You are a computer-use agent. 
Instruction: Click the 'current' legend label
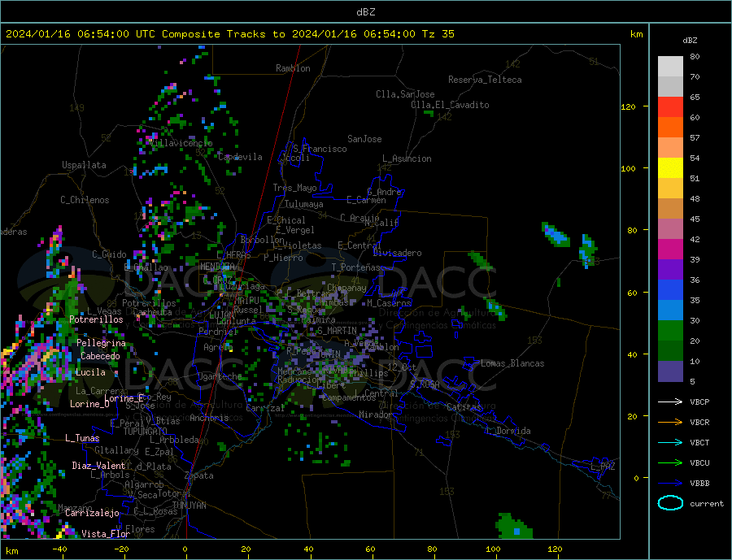pos(706,504)
